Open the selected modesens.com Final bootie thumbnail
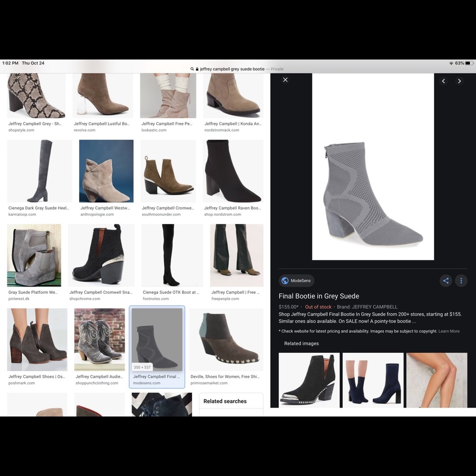Image resolution: width=476 pixels, height=476 pixels. [x=157, y=339]
